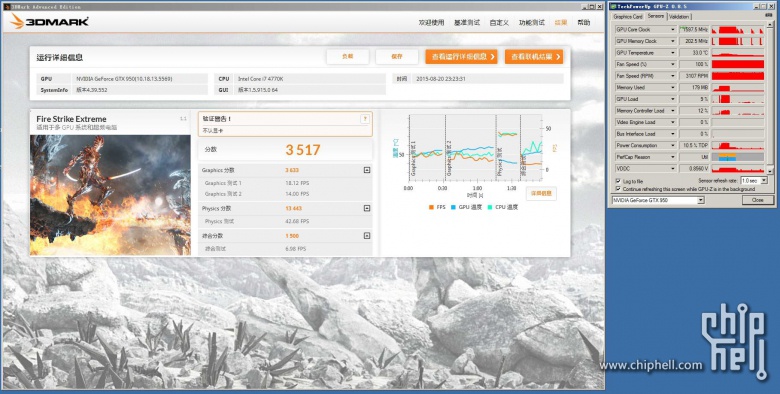Click the 3 517 overall score value
This screenshot has height=394, width=780.
303,150
